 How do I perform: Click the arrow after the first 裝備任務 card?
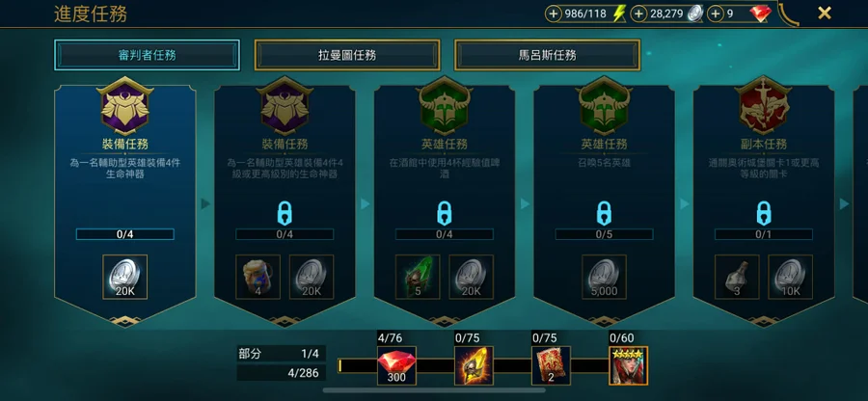pos(205,204)
